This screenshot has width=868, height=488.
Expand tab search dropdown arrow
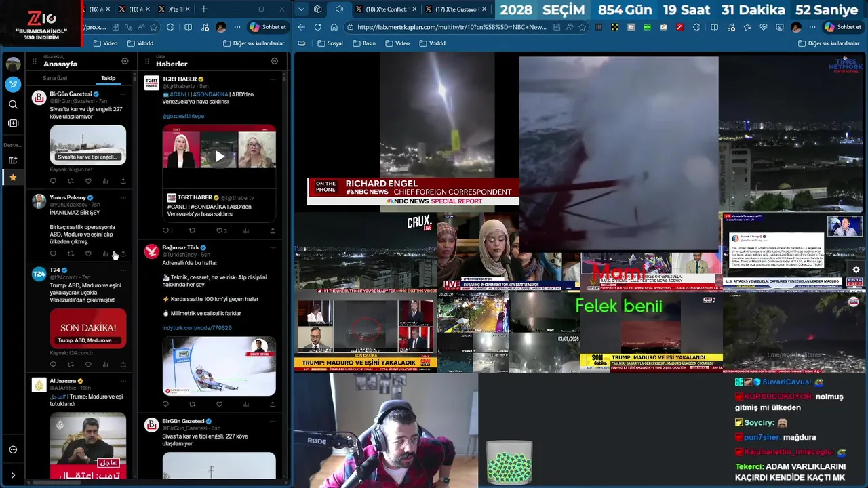point(302,9)
